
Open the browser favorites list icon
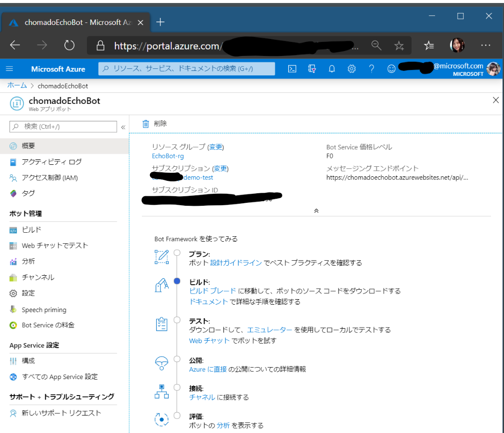click(x=429, y=45)
